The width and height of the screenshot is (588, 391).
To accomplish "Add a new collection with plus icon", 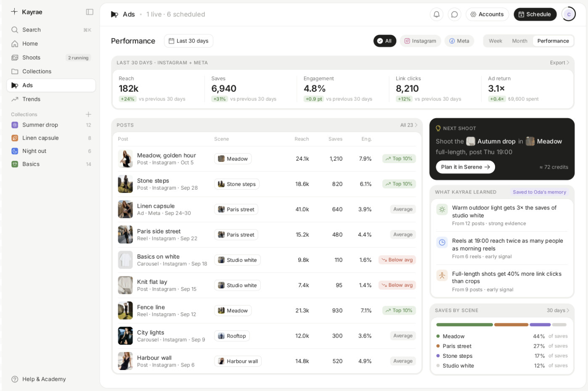I will click(x=88, y=114).
